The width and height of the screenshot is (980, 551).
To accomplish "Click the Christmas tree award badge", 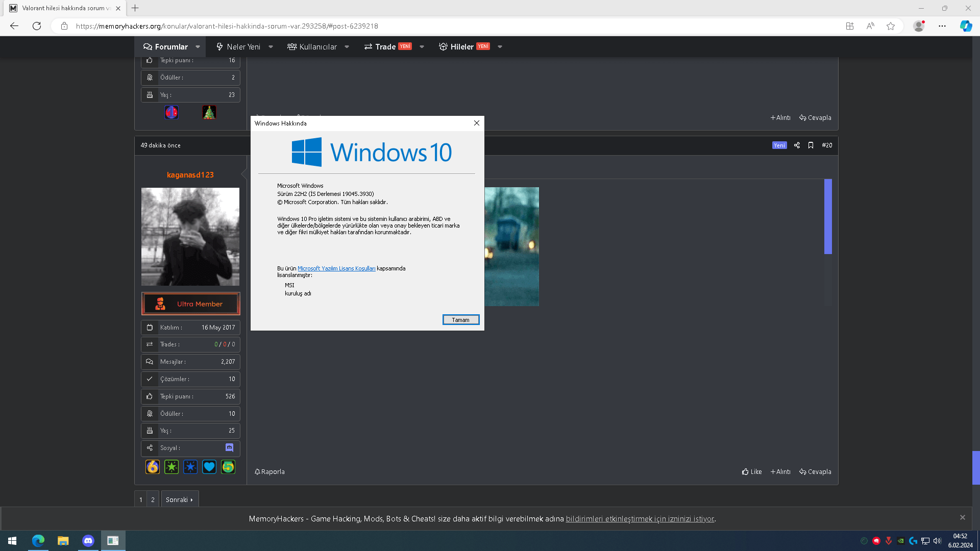I will tap(209, 112).
